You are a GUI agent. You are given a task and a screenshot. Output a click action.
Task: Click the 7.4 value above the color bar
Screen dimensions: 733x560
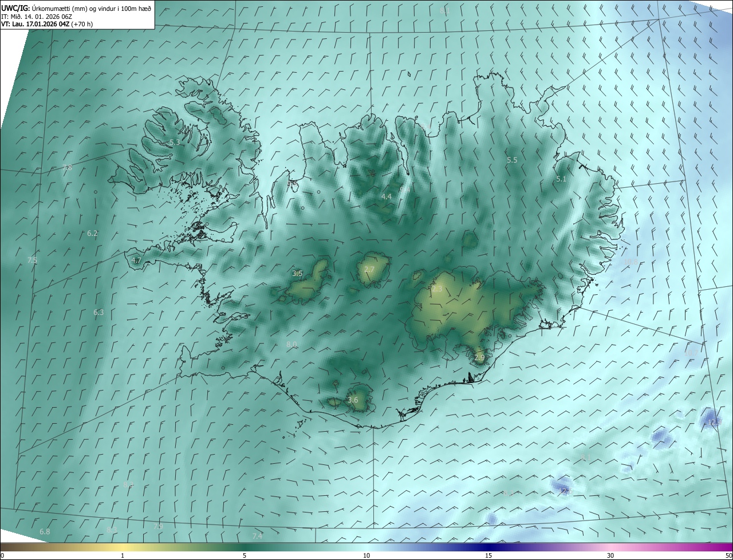tap(257, 536)
